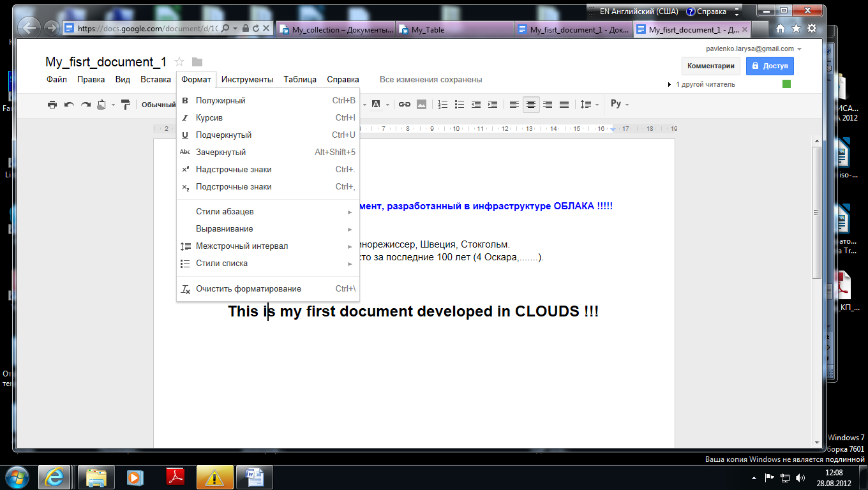Click the document's vertical scrollbar thumb
868x490 pixels.
click(816, 212)
